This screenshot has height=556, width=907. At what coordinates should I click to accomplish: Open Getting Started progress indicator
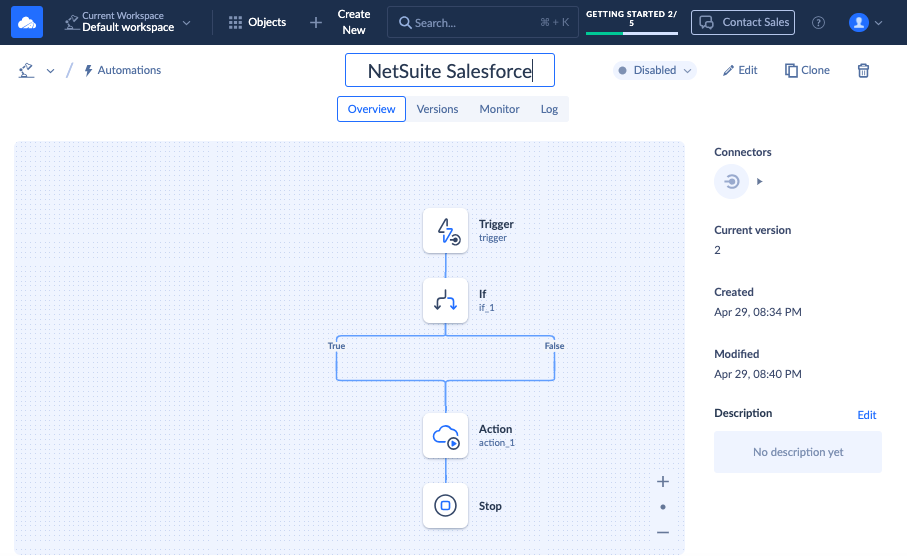[632, 22]
